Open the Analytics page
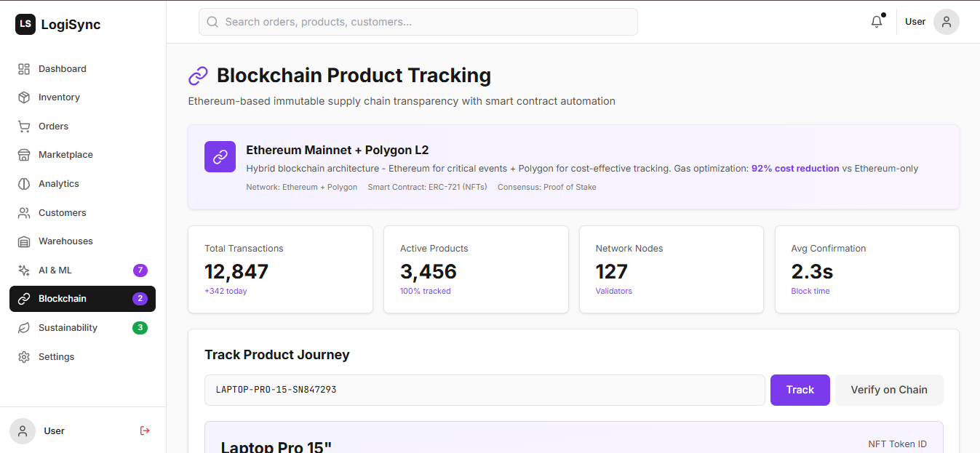980x453 pixels. click(82, 184)
